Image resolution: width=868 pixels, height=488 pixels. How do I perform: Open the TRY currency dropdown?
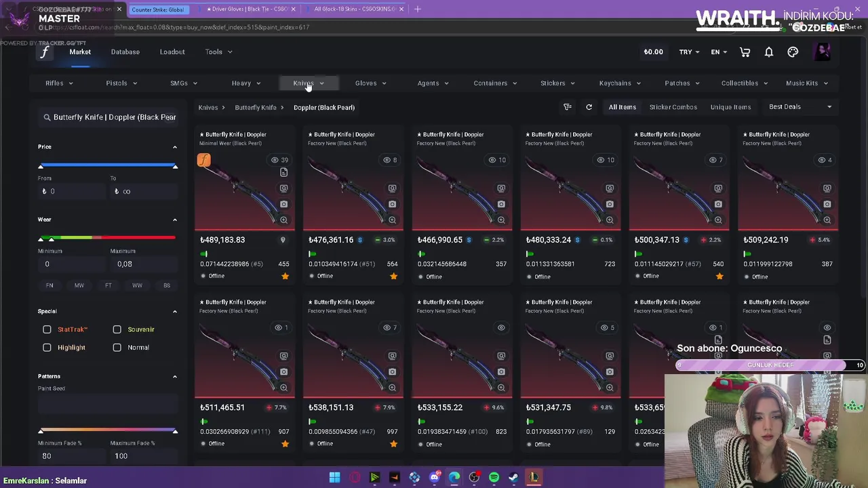click(690, 52)
